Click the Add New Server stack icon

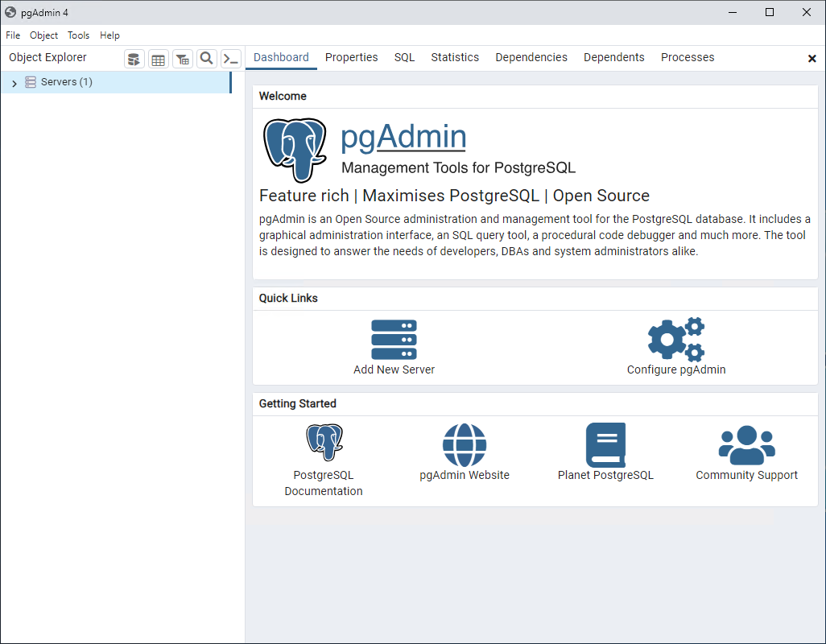(394, 340)
